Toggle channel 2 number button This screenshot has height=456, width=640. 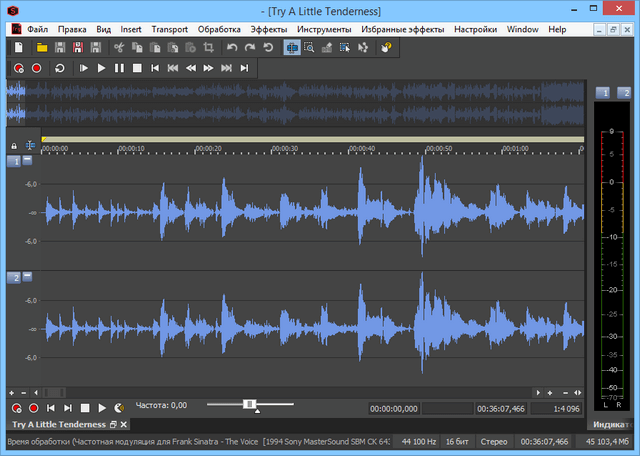pyautogui.click(x=14, y=276)
